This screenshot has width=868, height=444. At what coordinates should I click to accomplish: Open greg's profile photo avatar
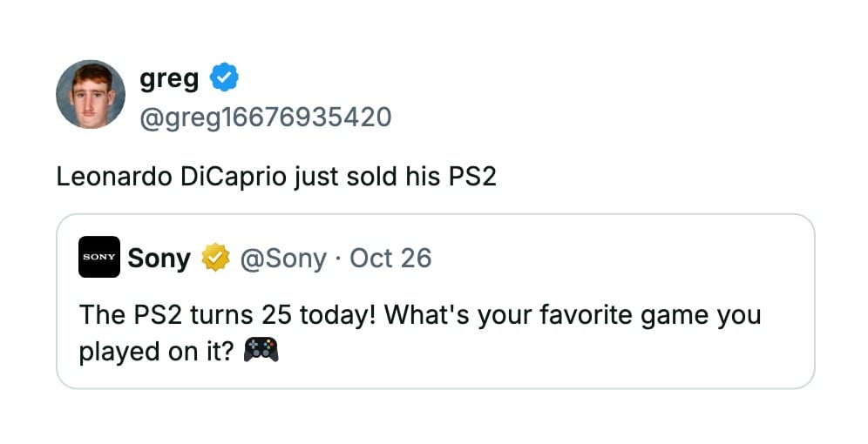point(91,94)
